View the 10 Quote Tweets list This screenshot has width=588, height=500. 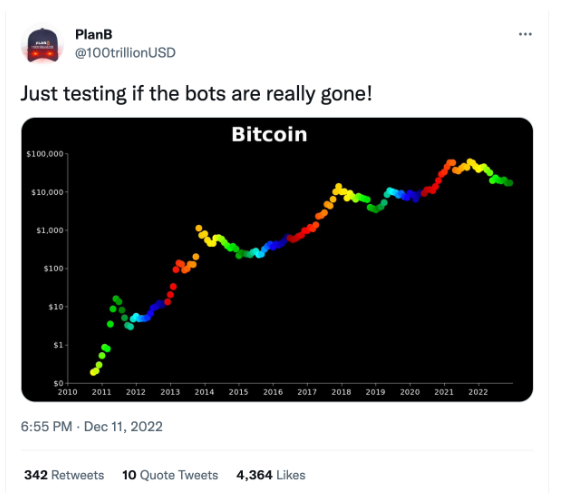click(170, 475)
